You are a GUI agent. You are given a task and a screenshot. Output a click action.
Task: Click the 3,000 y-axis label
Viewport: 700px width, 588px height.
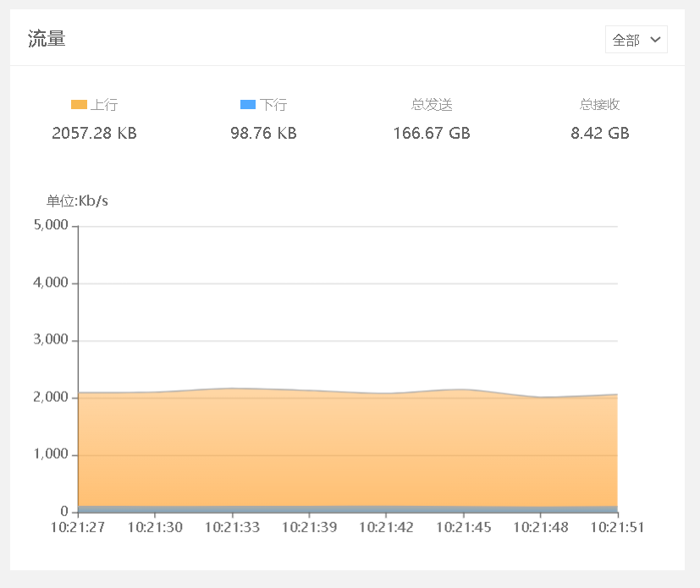click(x=51, y=339)
